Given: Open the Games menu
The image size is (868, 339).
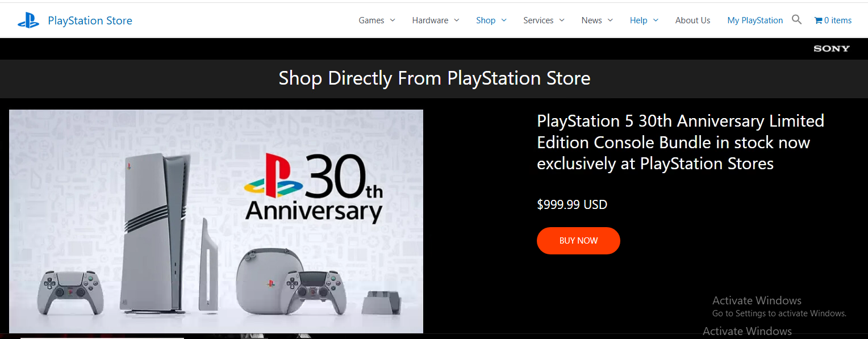Looking at the screenshot, I should pyautogui.click(x=372, y=20).
